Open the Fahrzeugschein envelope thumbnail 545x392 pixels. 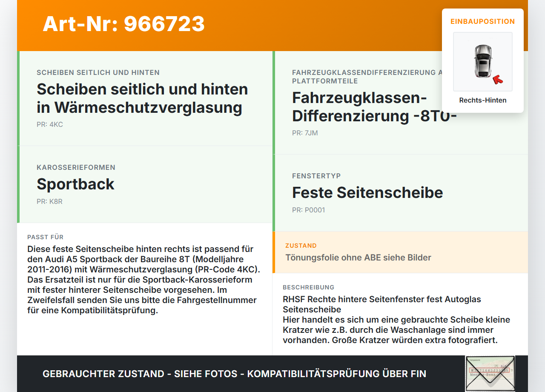coord(490,373)
